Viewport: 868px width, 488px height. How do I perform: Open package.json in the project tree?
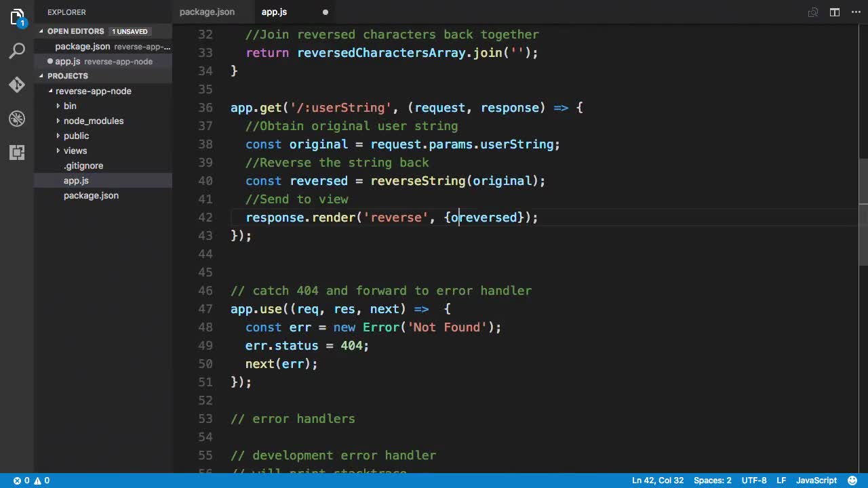coord(91,195)
